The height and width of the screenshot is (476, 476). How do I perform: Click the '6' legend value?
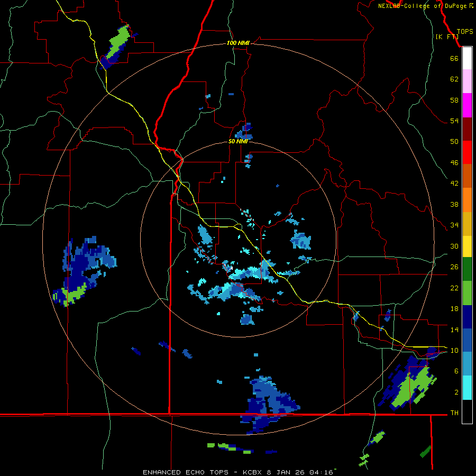[456, 371]
